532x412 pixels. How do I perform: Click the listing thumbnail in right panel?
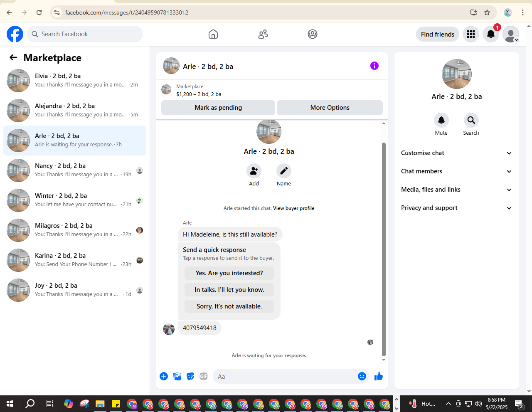457,74
